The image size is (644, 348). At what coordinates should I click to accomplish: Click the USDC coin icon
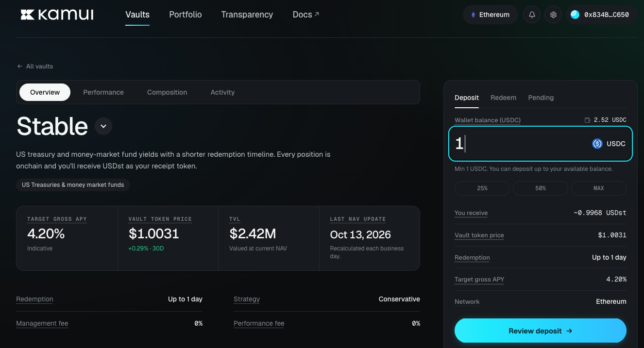click(597, 144)
